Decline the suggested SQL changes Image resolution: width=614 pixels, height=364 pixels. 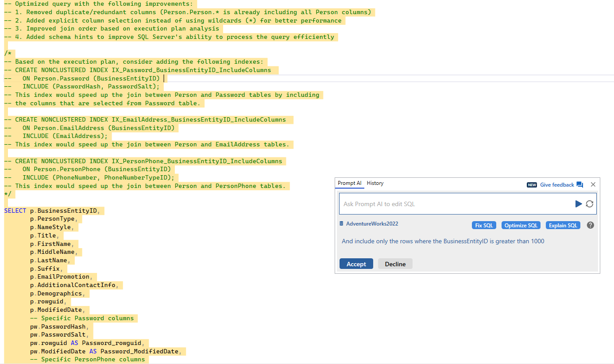tap(395, 264)
